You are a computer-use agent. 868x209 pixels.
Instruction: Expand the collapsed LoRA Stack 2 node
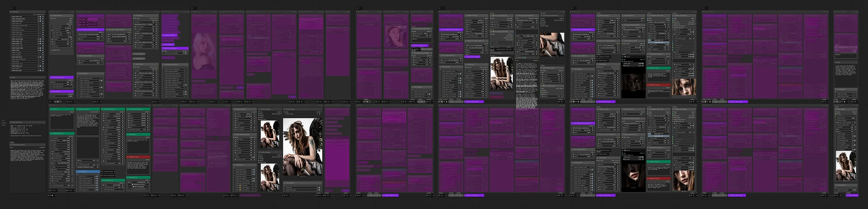(139, 54)
